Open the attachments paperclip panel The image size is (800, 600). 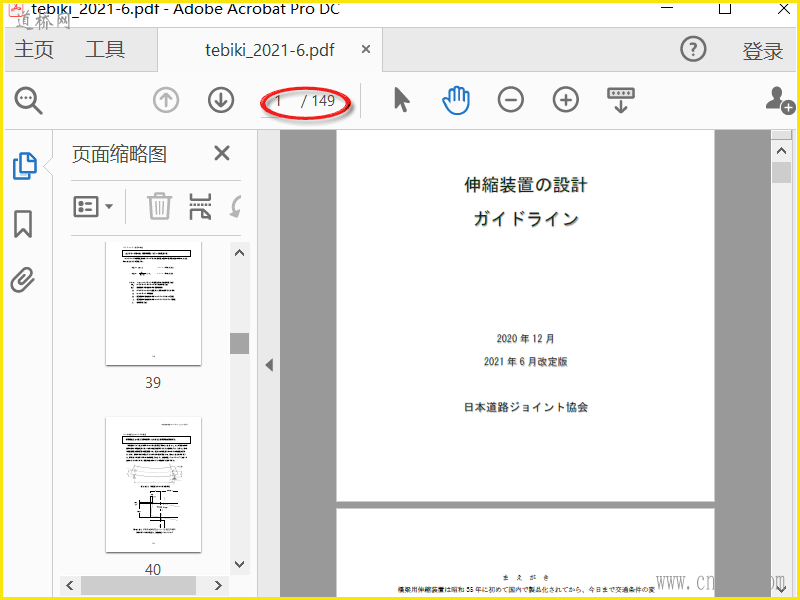23,280
